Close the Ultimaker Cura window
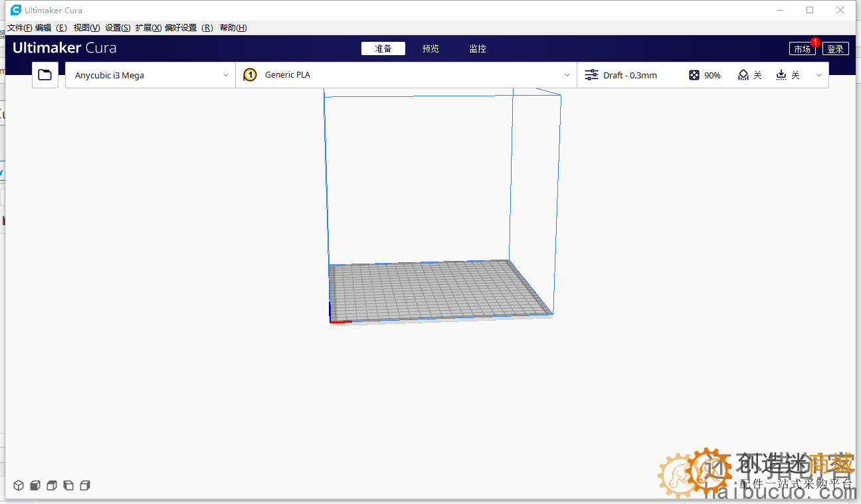This screenshot has height=504, width=861. point(840,10)
